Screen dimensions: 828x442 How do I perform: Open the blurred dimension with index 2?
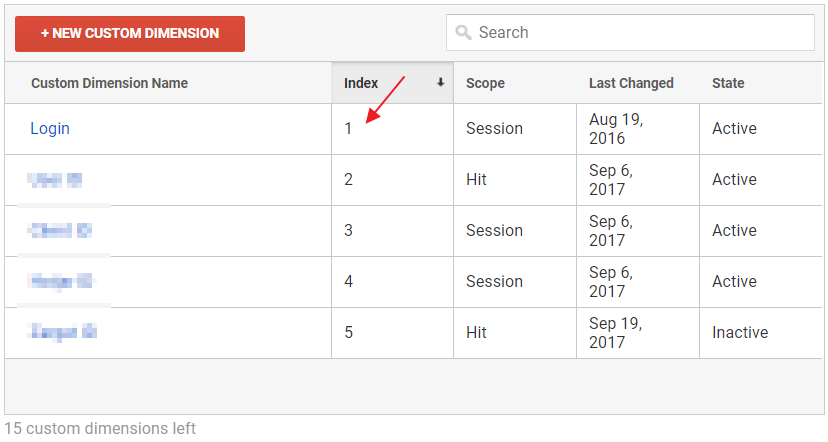tap(55, 180)
